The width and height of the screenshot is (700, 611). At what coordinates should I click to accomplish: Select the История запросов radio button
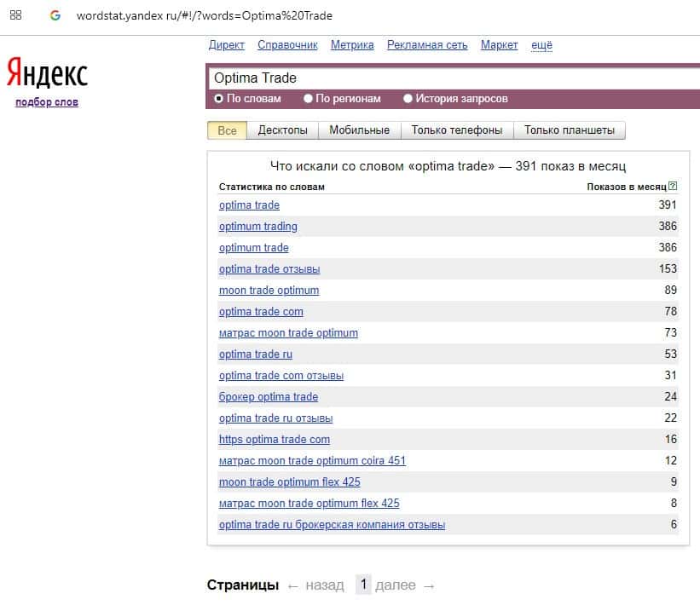click(408, 99)
